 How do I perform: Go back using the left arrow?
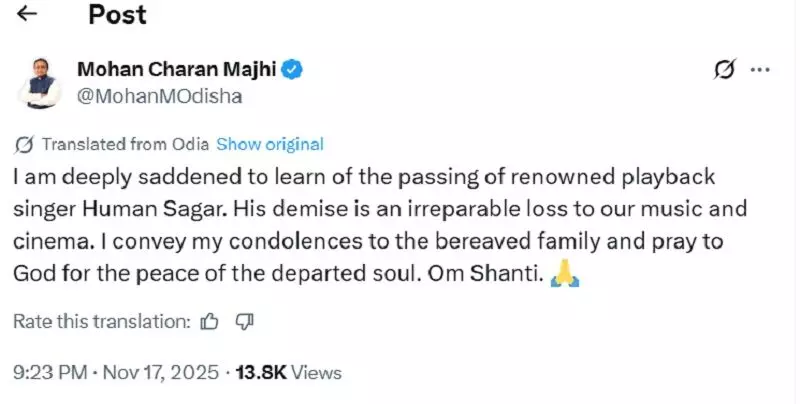coord(28,14)
